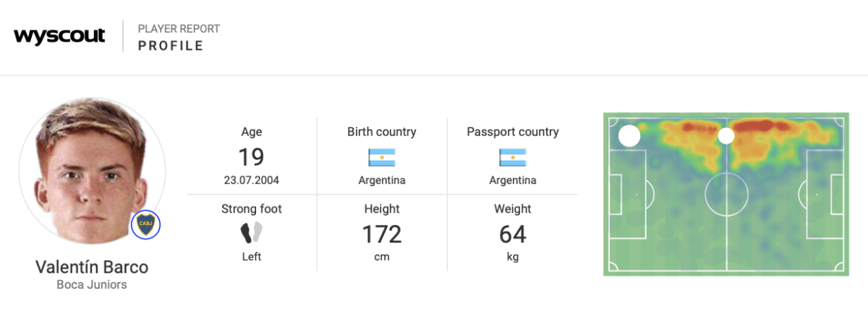Click the weight value 64

click(x=512, y=234)
